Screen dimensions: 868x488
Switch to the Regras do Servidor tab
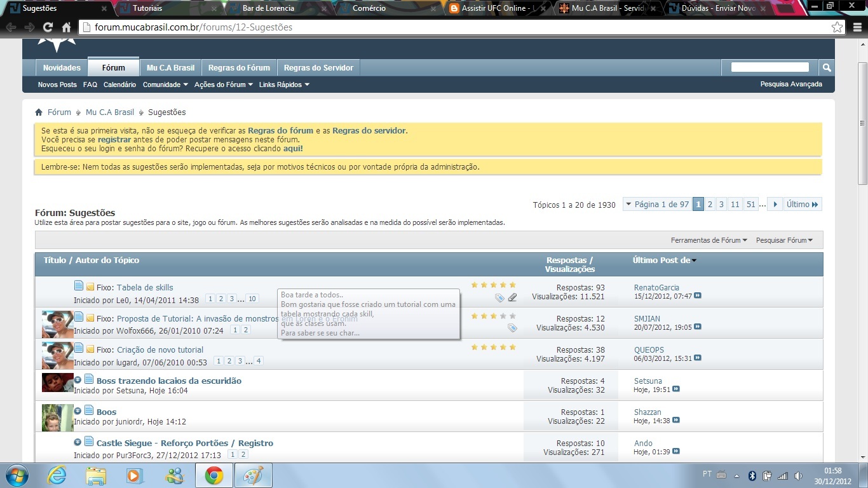tap(318, 68)
